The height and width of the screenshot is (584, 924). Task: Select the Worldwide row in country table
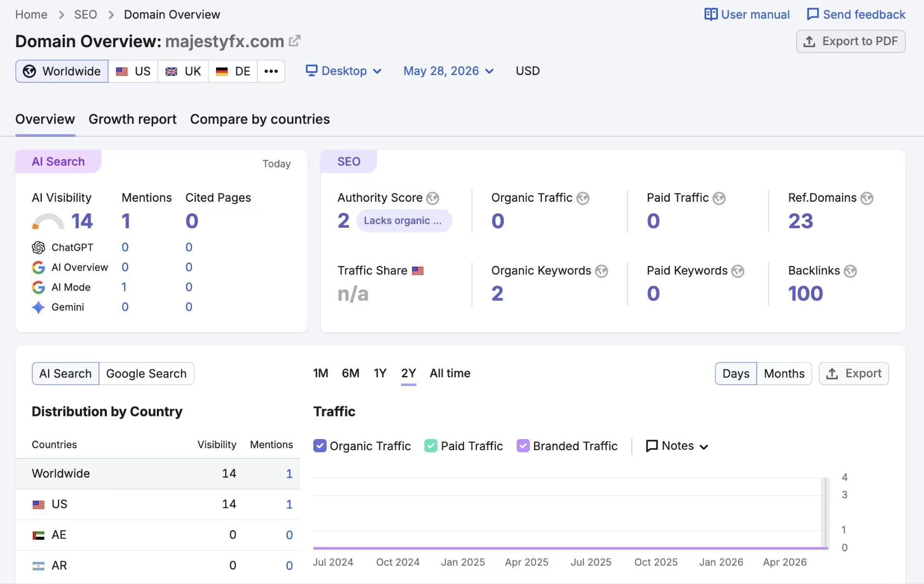(x=158, y=474)
